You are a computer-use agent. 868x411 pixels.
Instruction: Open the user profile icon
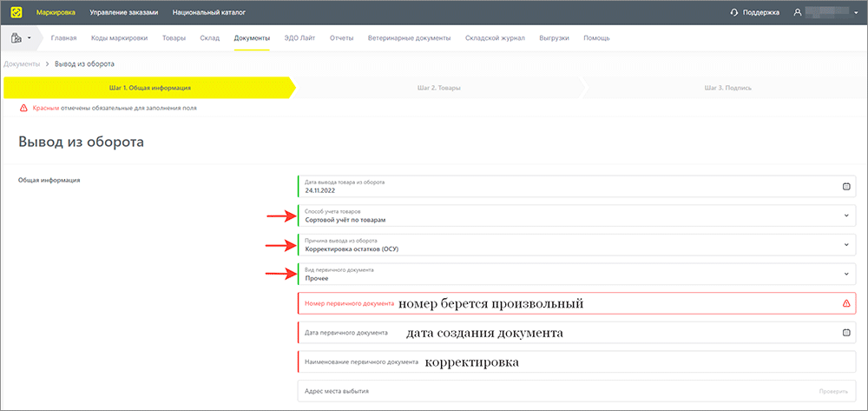point(797,12)
